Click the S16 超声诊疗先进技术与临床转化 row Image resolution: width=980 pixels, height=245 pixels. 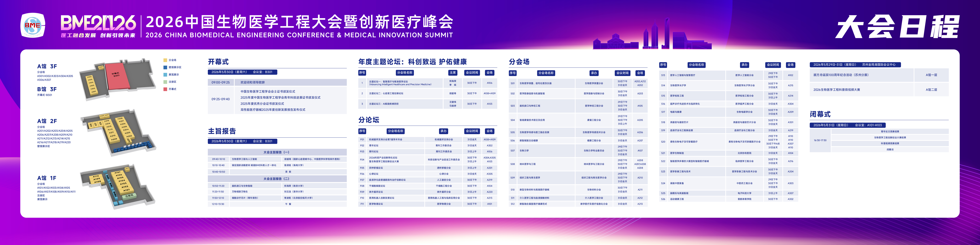tap(729, 104)
